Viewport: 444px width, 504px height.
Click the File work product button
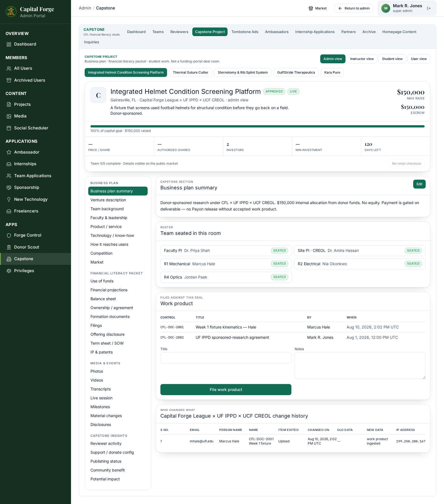pyautogui.click(x=226, y=390)
